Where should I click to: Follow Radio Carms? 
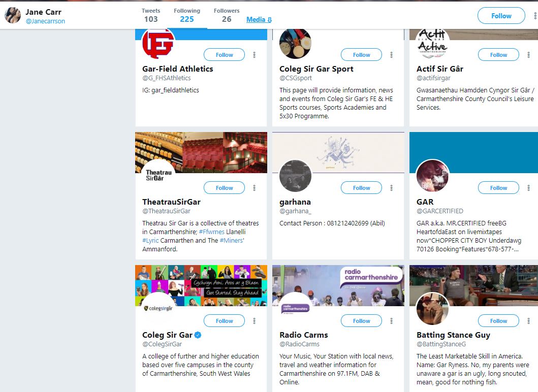point(361,321)
